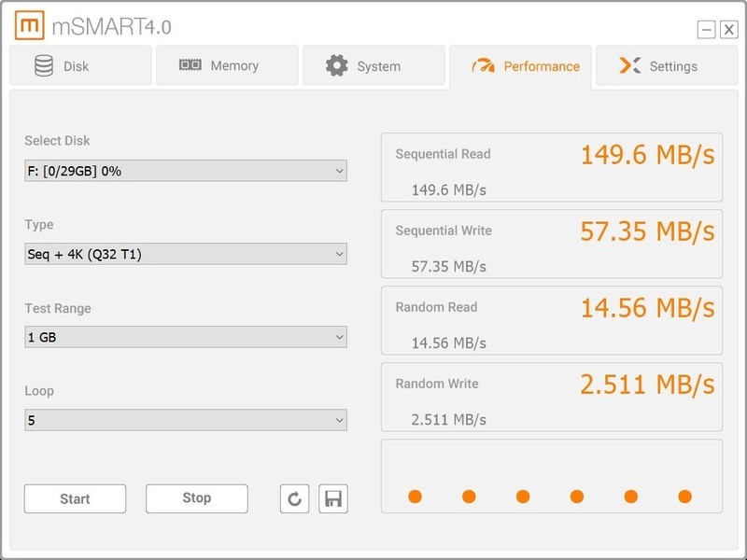Click the System tab gear icon

(x=337, y=65)
